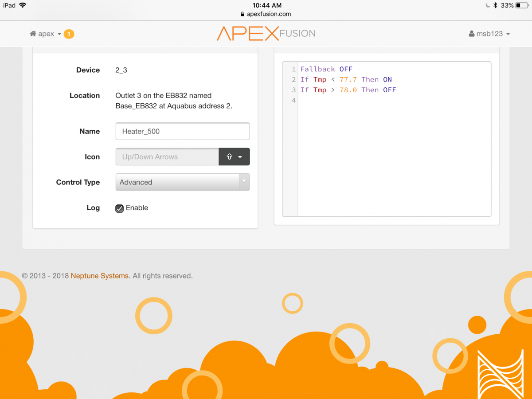This screenshot has height=399, width=532.
Task: Click the Fallback OFF line in code editor
Action: [x=326, y=69]
